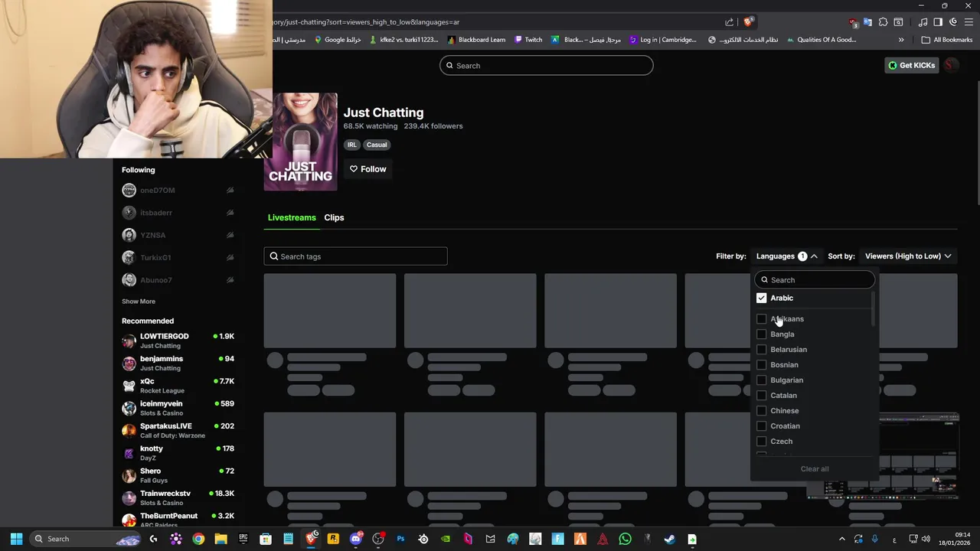Open the Twitch bookmark
Screen dimensions: 980x551
528,40
